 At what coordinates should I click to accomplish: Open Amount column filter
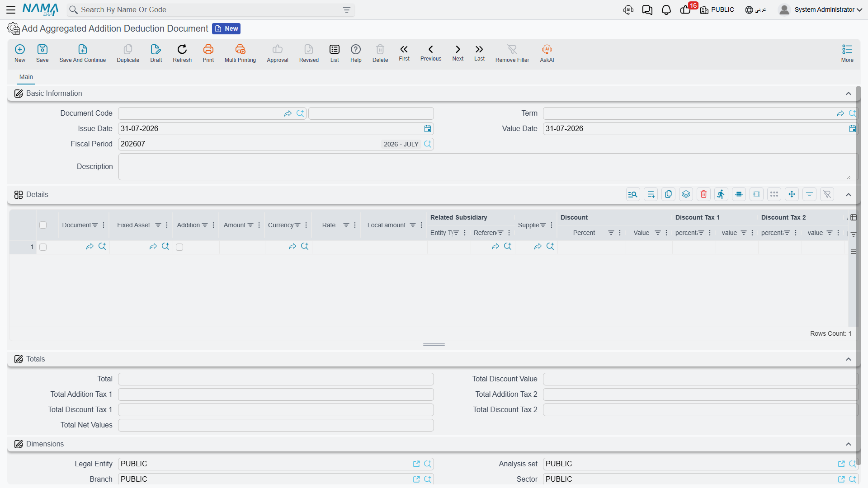pos(250,225)
